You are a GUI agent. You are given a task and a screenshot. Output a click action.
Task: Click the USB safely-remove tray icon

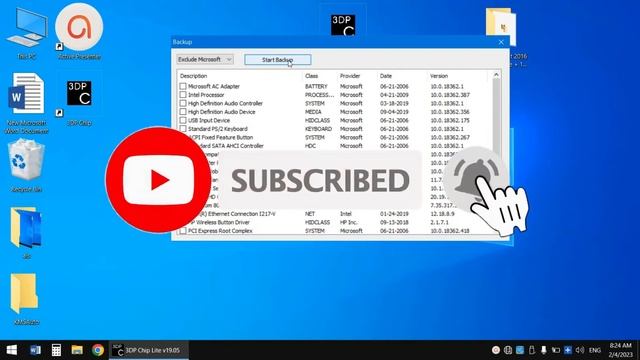click(532, 350)
